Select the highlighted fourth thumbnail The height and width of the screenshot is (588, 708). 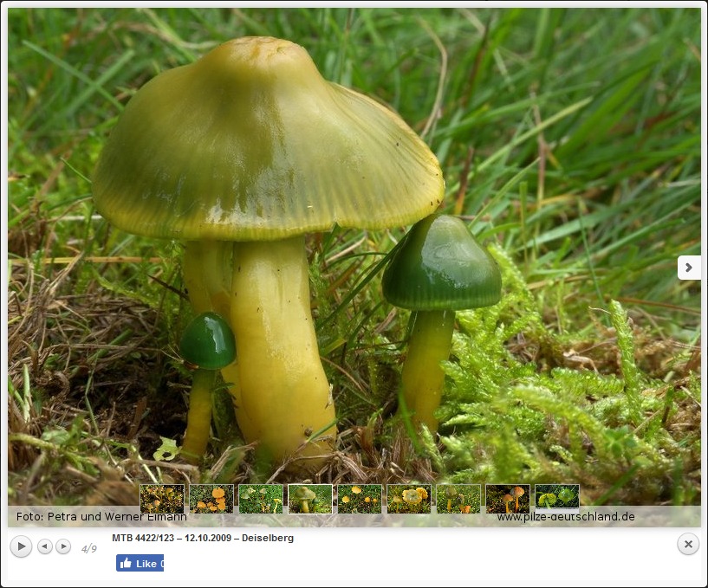pyautogui.click(x=310, y=499)
